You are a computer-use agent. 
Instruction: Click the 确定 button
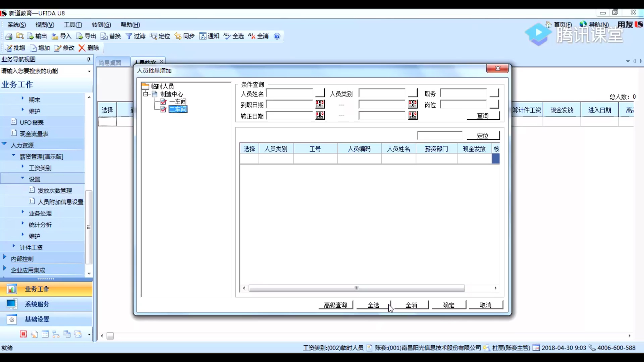[x=449, y=305]
